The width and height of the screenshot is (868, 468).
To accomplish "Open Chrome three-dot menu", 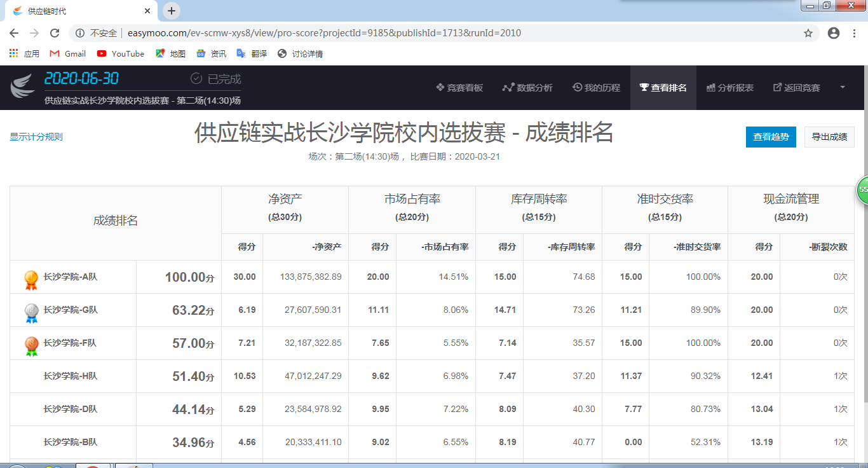I will point(855,33).
